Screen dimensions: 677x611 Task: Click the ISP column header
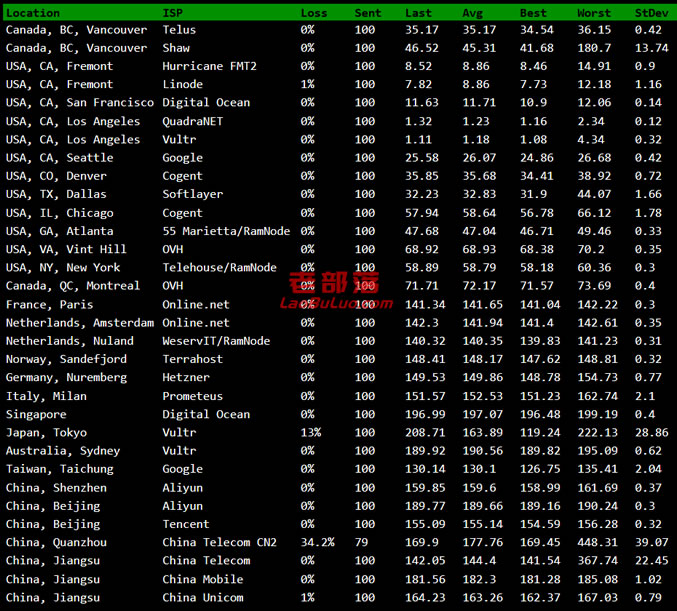click(x=172, y=13)
